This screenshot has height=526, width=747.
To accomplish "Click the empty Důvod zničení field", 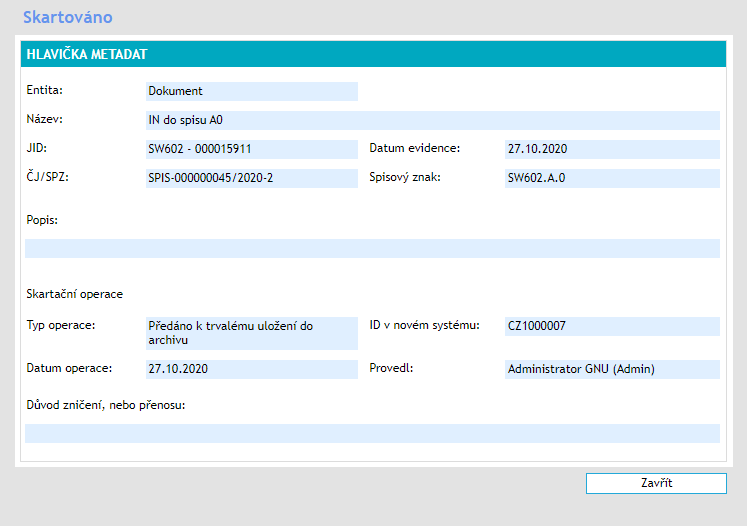I will pyautogui.click(x=372, y=433).
